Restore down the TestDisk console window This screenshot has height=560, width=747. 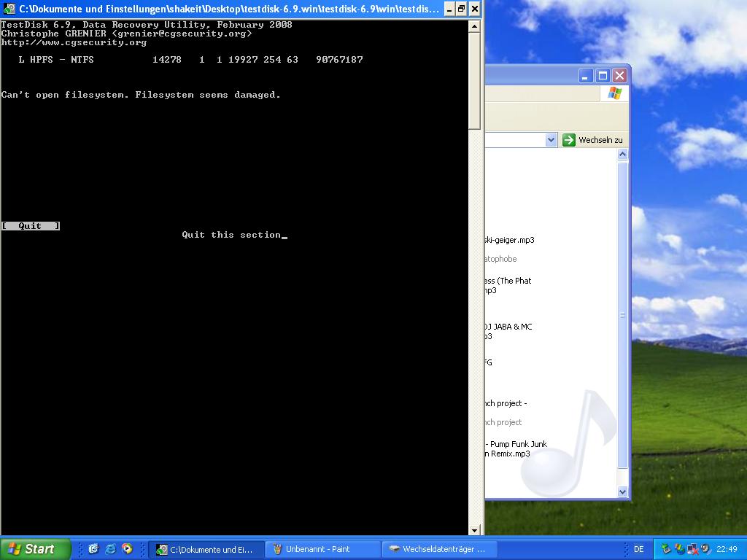[x=462, y=9]
